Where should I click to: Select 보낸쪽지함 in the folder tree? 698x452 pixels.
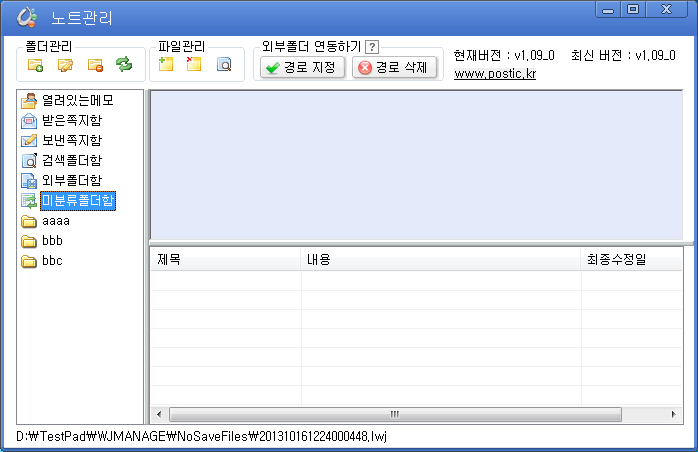[72, 141]
